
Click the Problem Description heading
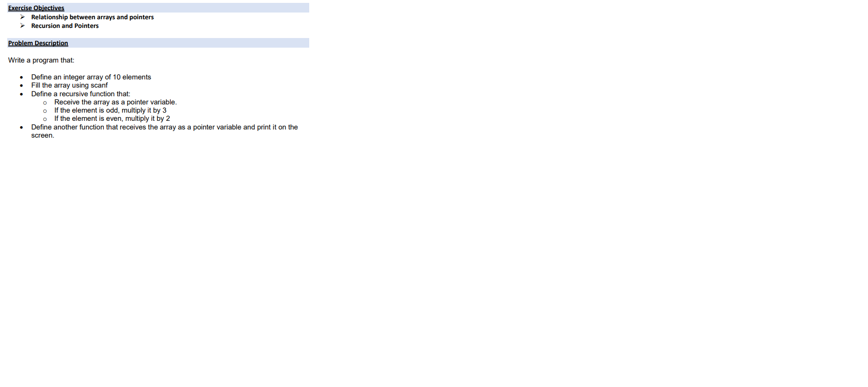click(x=38, y=43)
